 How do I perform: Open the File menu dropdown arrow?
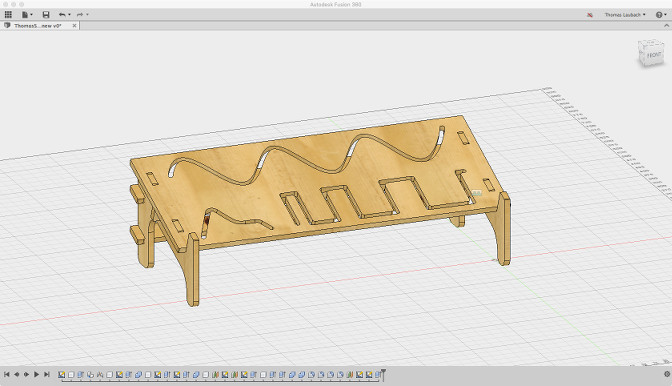coord(31,15)
